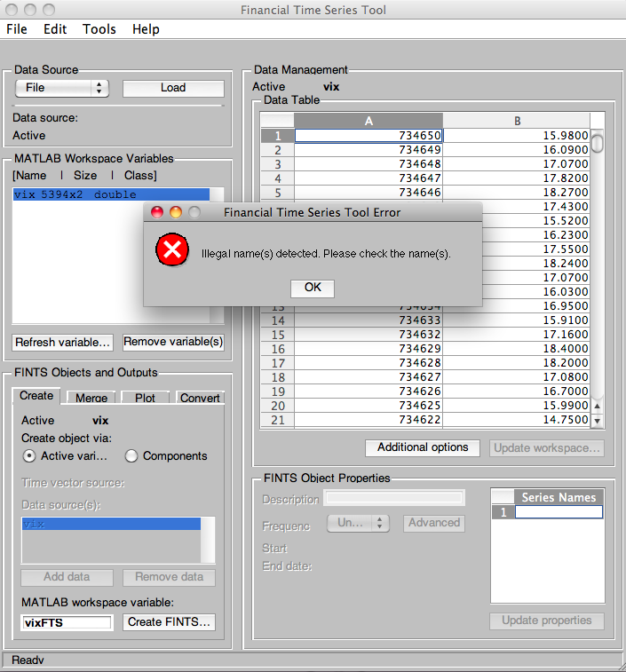Viewport: 626px width, 672px height.
Task: Switch to the Merge tab
Action: pos(91,398)
